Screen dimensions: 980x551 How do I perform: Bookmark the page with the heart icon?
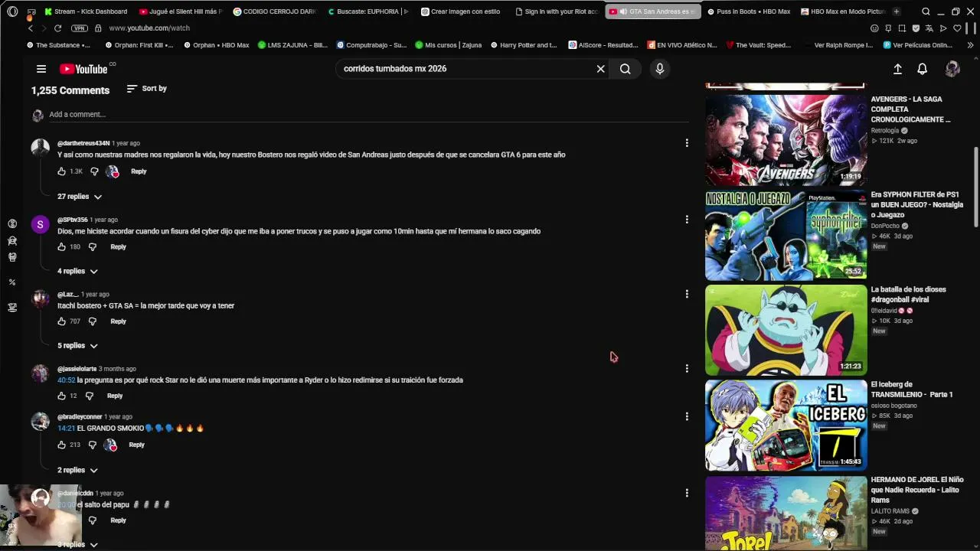[957, 28]
